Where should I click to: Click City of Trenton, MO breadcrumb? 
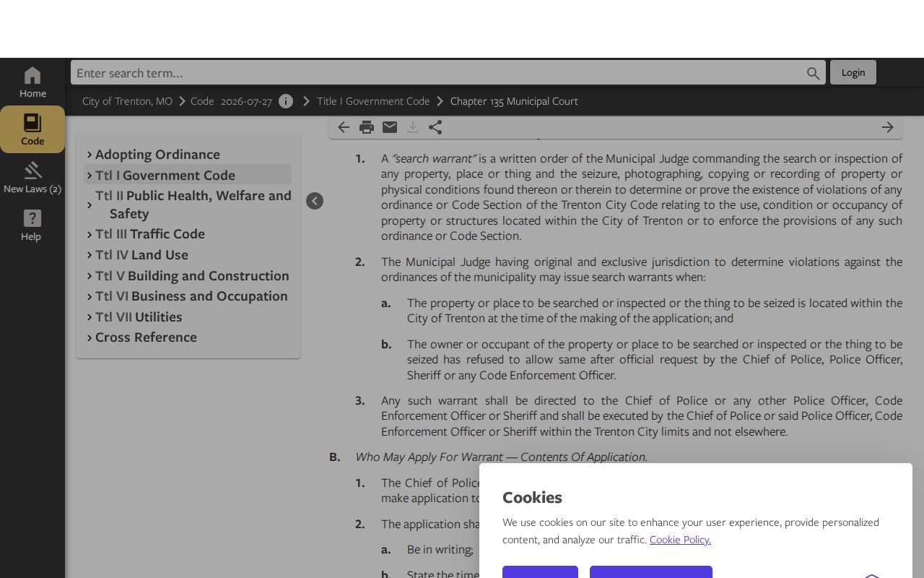tap(127, 101)
